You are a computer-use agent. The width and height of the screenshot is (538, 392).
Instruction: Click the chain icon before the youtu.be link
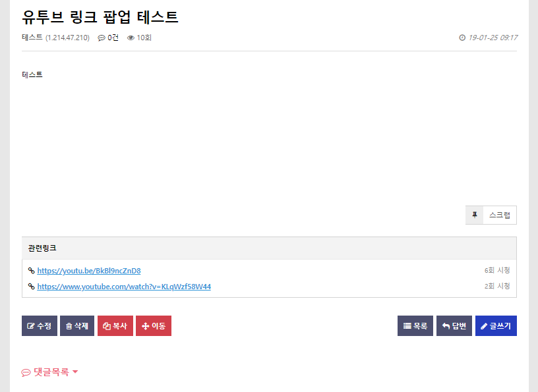pos(31,271)
